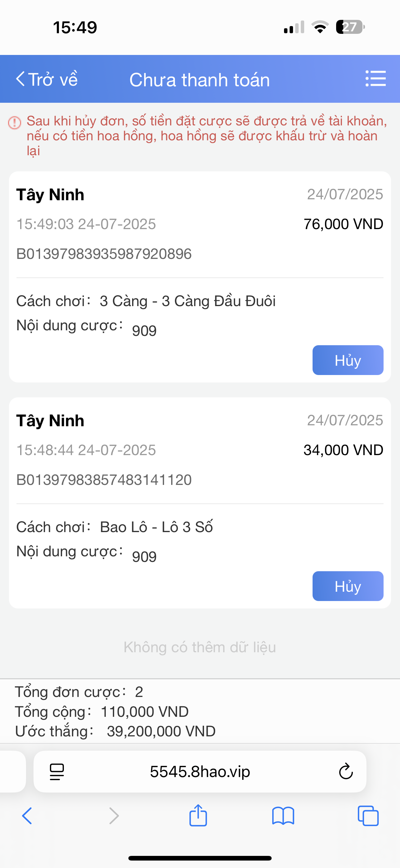Go back with Safari back arrow

(x=27, y=816)
